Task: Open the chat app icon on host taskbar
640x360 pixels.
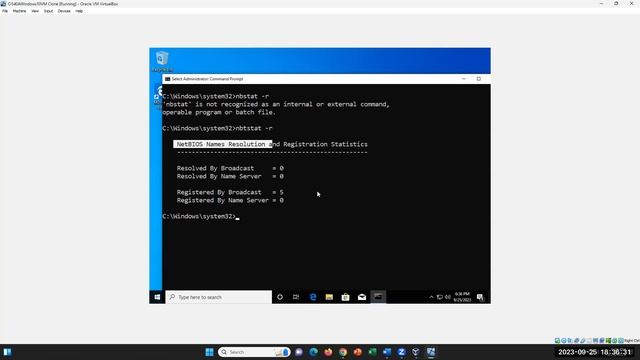Action: [299, 352]
